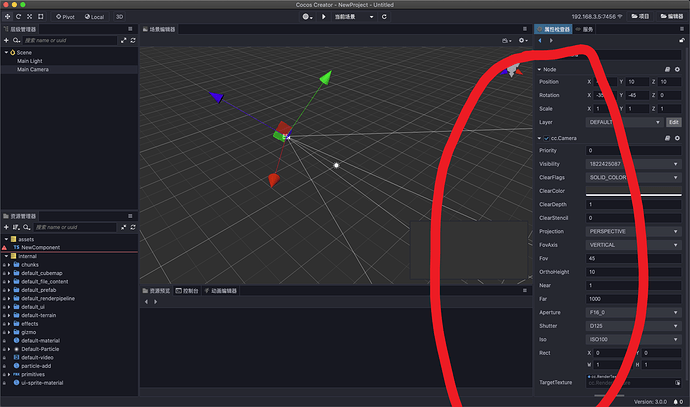Click the assets sort order icon
690x407 pixels.
click(x=16, y=227)
